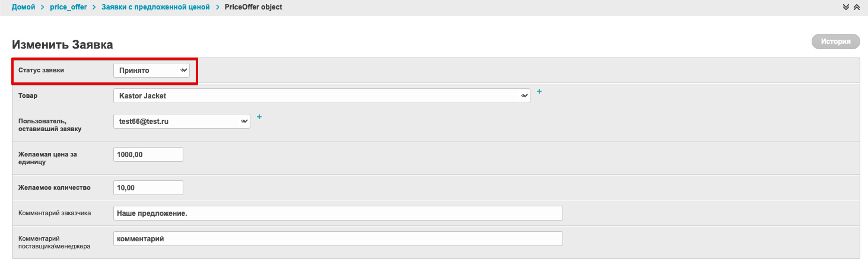Image resolution: width=868 pixels, height=265 pixels.
Task: Click the expand-all double chevron down icon
Action: (846, 7)
